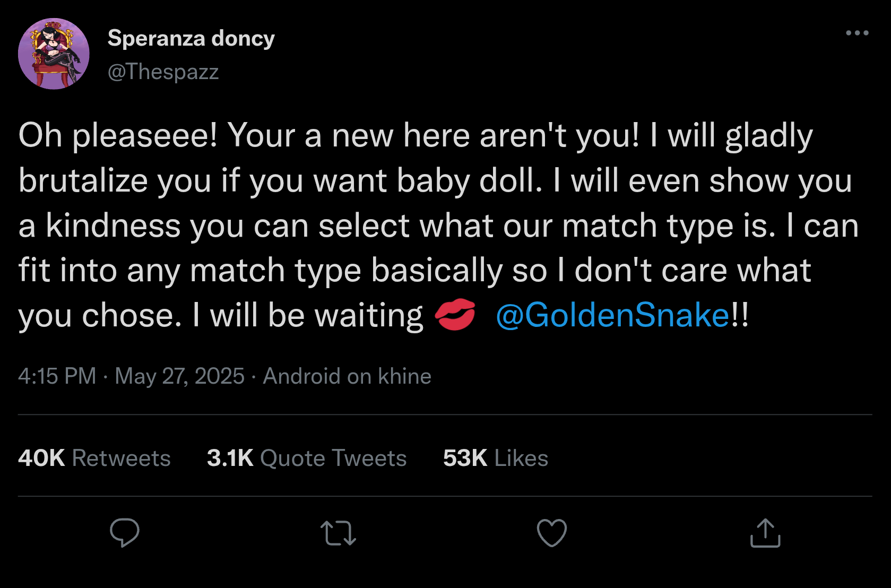Click the word 'kindness' in the tweet
Viewport: 891px width, 588px height.
pyautogui.click(x=113, y=226)
